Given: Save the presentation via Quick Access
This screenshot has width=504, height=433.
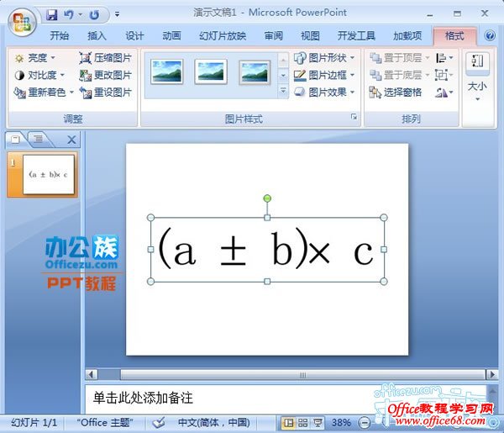Looking at the screenshot, I should pyautogui.click(x=52, y=14).
